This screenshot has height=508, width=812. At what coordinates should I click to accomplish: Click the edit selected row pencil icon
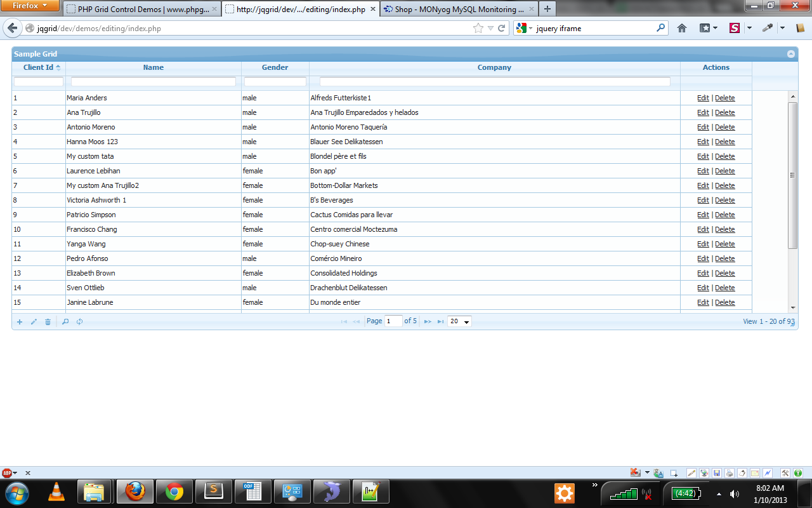tap(34, 322)
